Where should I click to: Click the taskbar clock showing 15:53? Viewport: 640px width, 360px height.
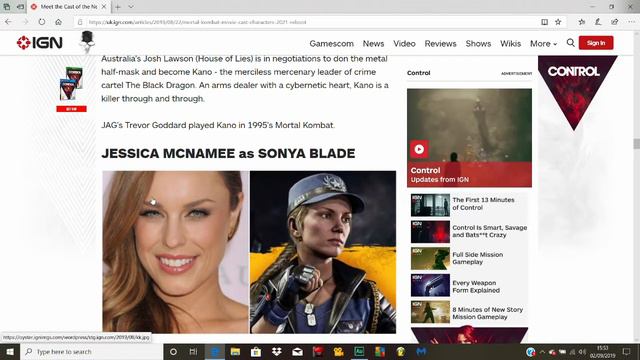point(603,352)
